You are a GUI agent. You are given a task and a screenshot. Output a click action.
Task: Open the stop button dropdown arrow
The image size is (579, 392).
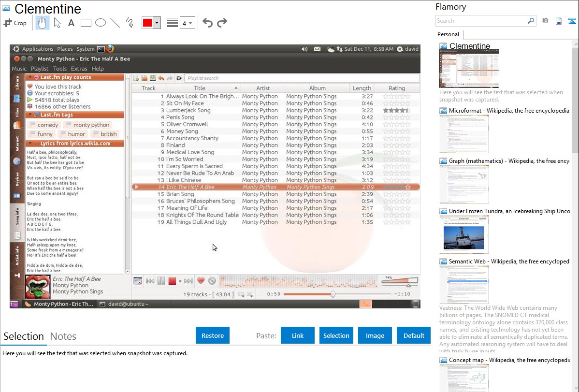click(180, 281)
